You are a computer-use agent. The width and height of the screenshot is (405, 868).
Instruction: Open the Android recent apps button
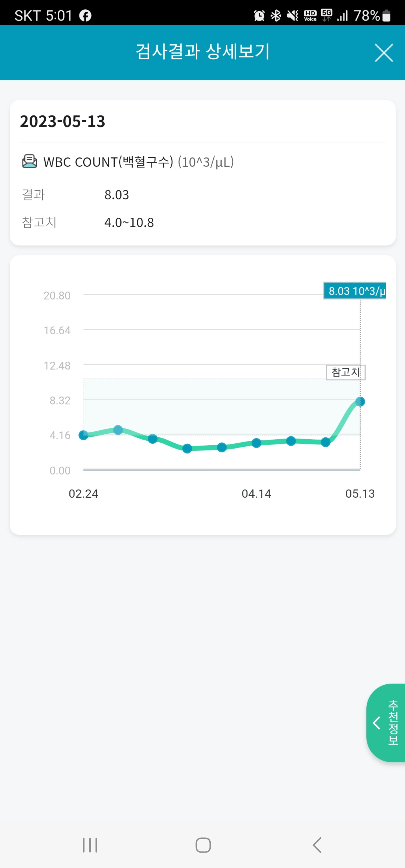point(90,845)
